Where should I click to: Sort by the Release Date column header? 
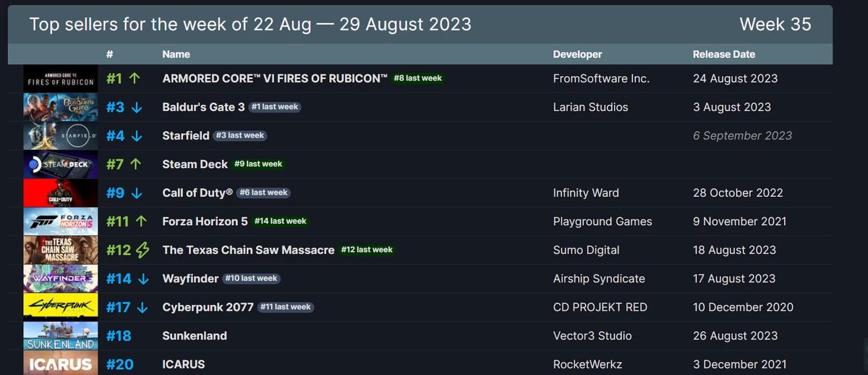pyautogui.click(x=724, y=54)
